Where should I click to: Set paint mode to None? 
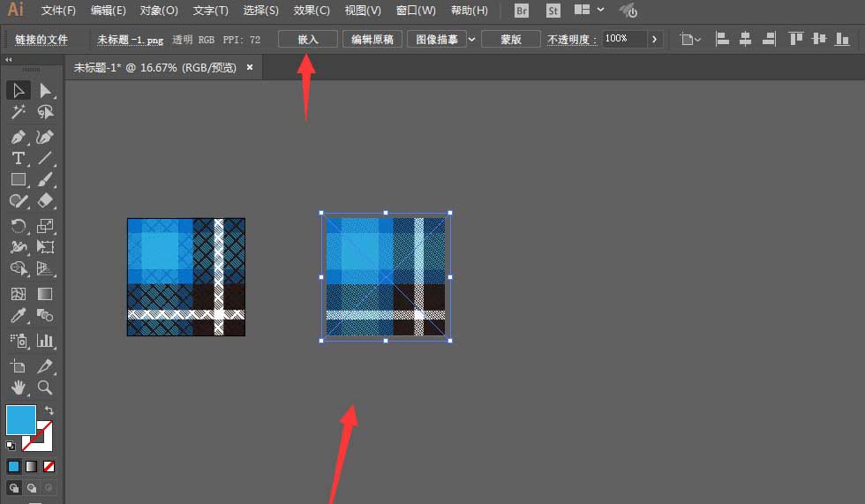(x=49, y=467)
